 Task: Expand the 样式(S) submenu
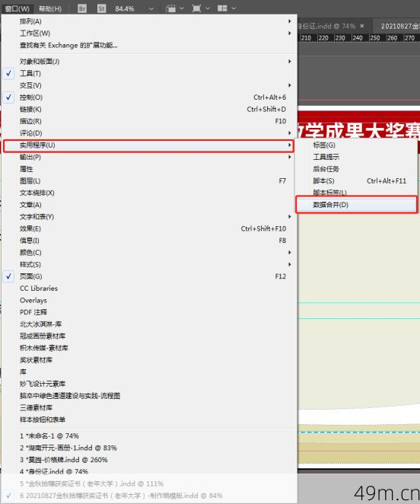(x=149, y=264)
